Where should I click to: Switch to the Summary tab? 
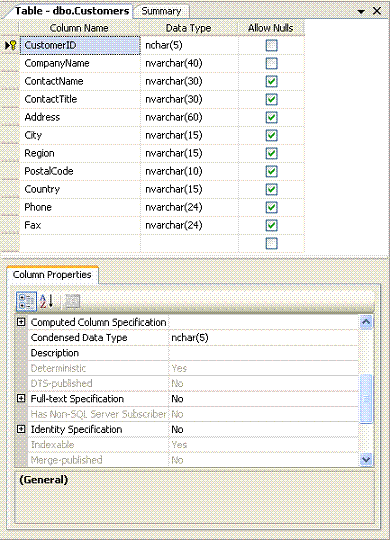tap(161, 11)
